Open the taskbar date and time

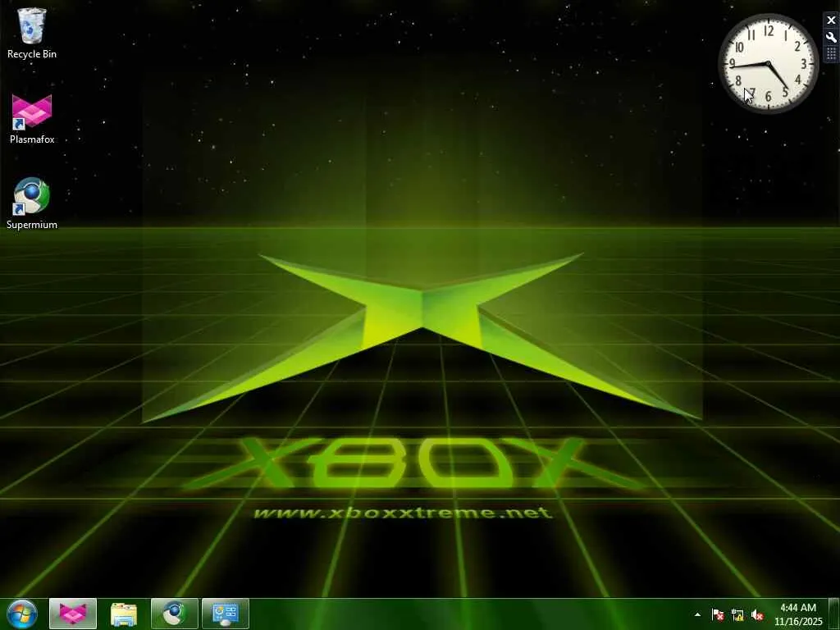coord(798,614)
